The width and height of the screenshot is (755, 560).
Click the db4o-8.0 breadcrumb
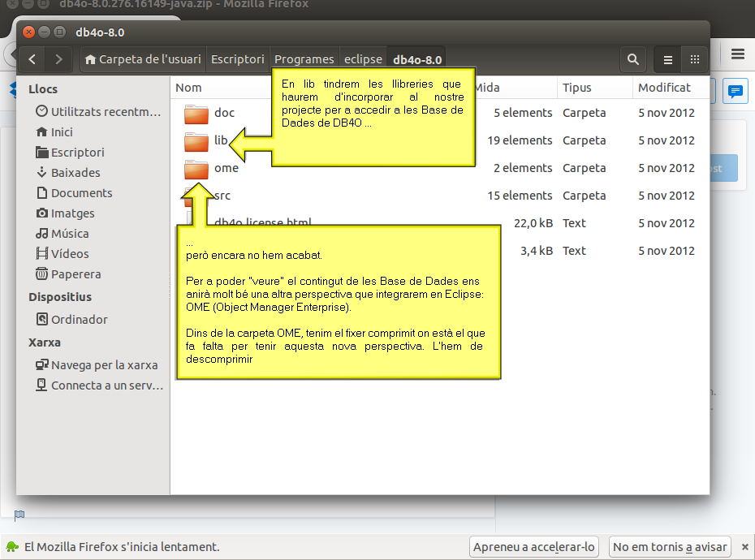pyautogui.click(x=417, y=60)
